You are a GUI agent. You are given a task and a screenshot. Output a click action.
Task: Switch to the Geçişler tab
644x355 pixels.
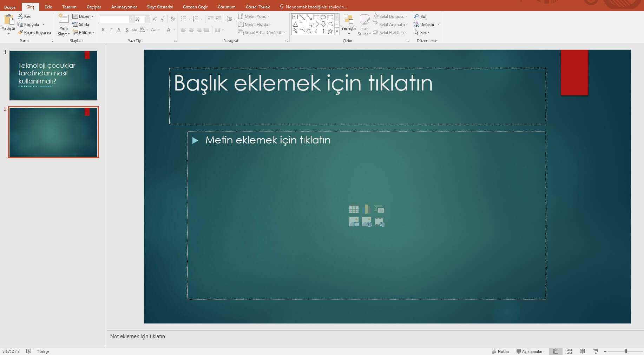click(94, 7)
